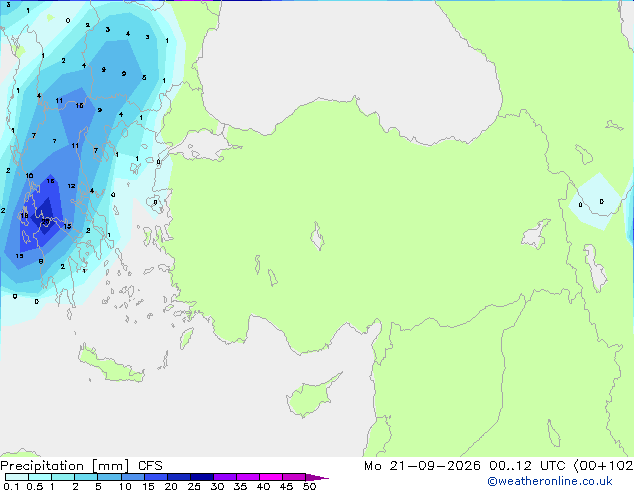Click the weatheronline.co.uk copyright link
This screenshot has height=490, width=634.
(550, 481)
